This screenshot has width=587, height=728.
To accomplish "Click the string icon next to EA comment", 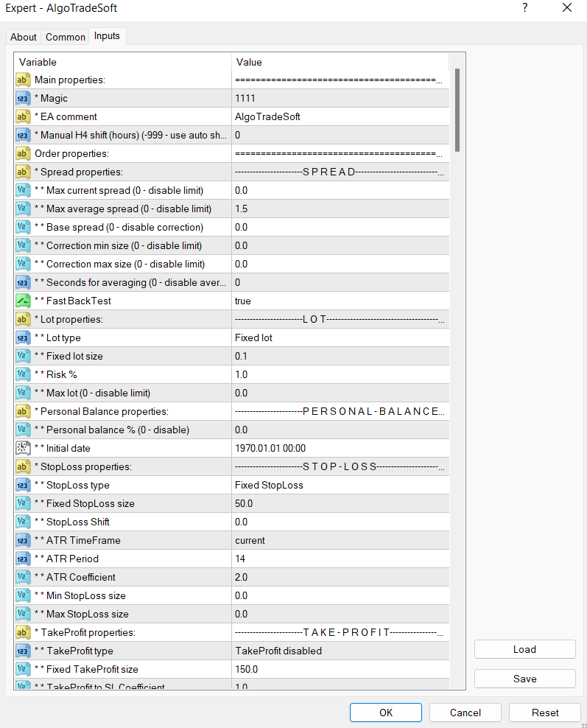I will point(23,116).
